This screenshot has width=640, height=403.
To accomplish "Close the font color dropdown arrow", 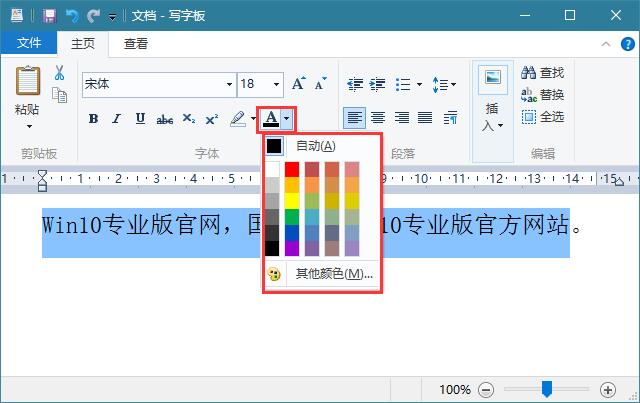I will 287,119.
